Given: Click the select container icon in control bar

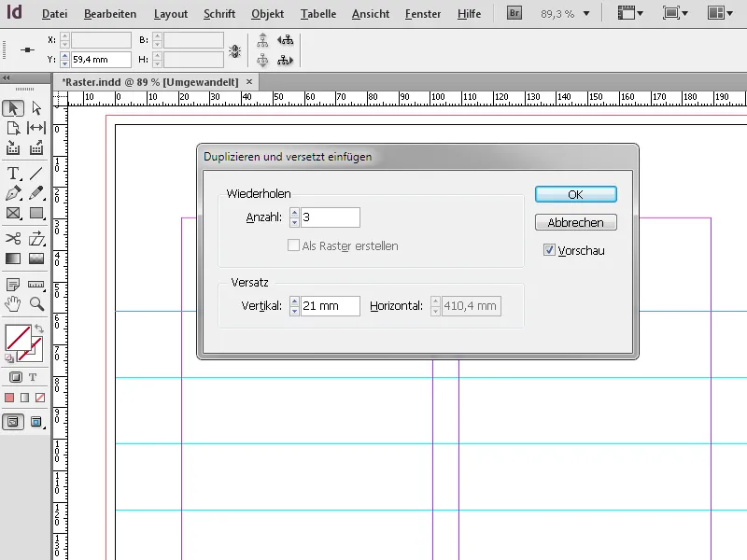Looking at the screenshot, I should click(x=262, y=40).
